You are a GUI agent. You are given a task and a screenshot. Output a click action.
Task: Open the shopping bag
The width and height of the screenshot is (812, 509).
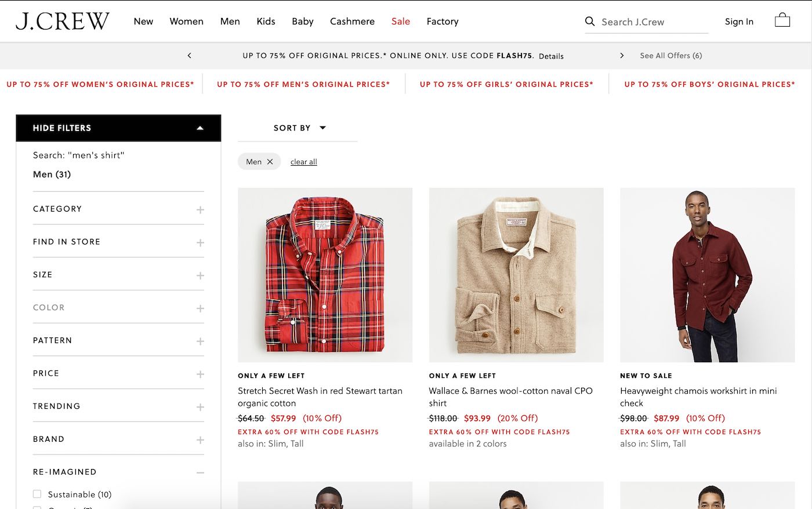782,21
